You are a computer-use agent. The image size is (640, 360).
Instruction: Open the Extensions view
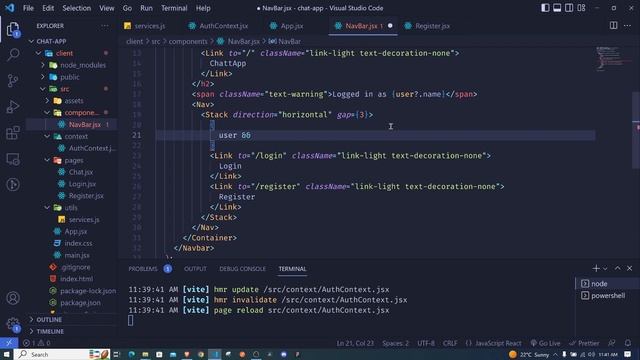13,133
